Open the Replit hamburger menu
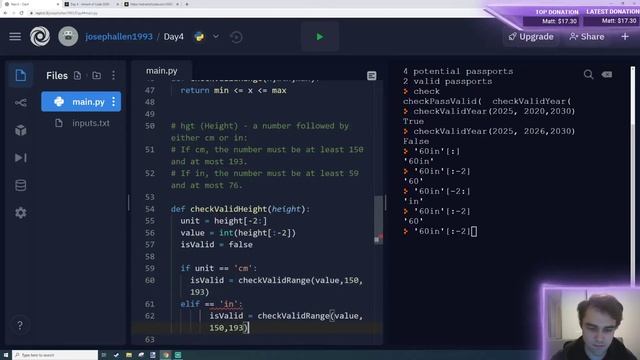This screenshot has width=640, height=360. point(15,37)
